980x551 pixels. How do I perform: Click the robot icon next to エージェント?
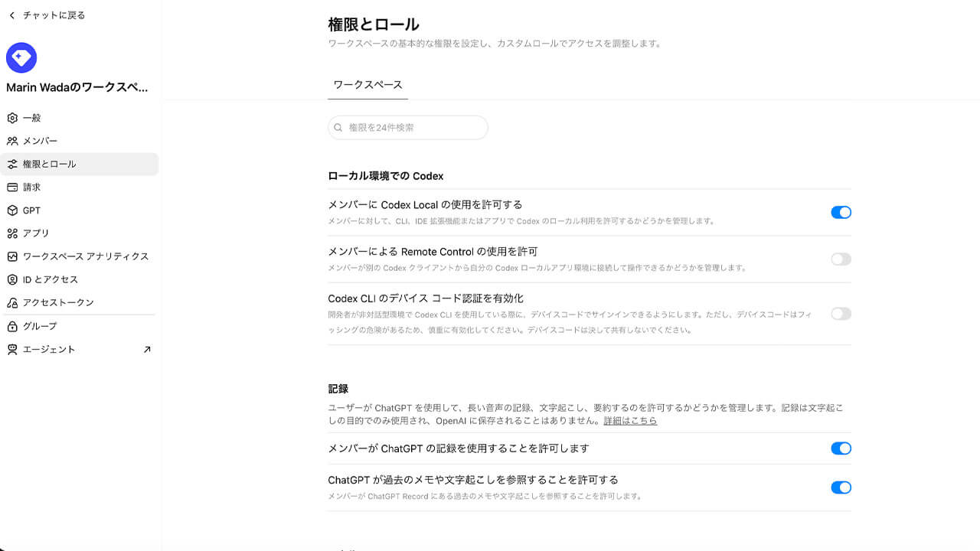coord(12,349)
